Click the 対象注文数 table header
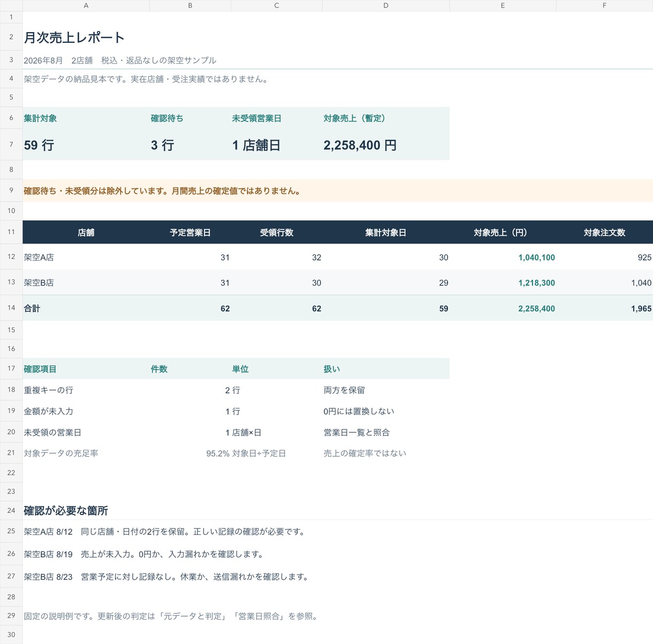653x644 pixels. click(x=604, y=233)
